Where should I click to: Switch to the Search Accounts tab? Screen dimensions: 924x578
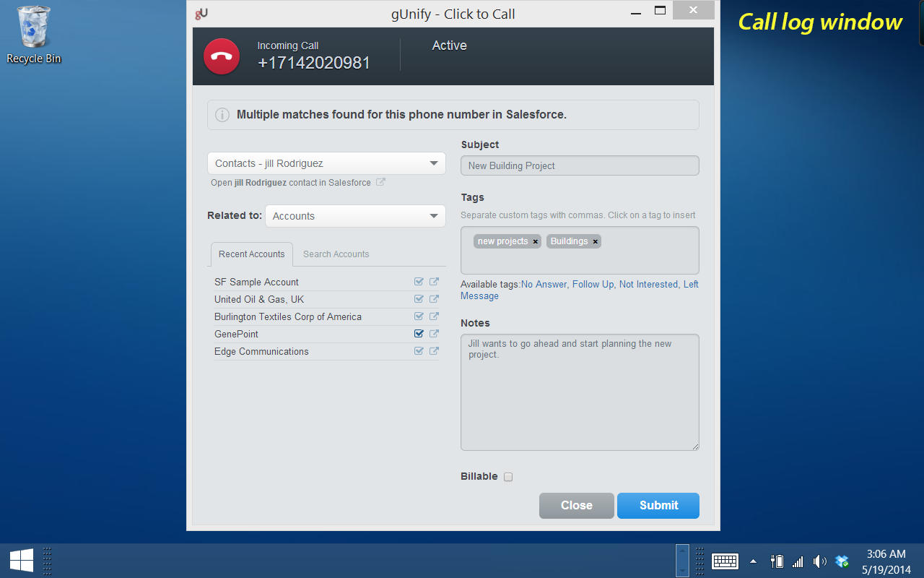336,254
